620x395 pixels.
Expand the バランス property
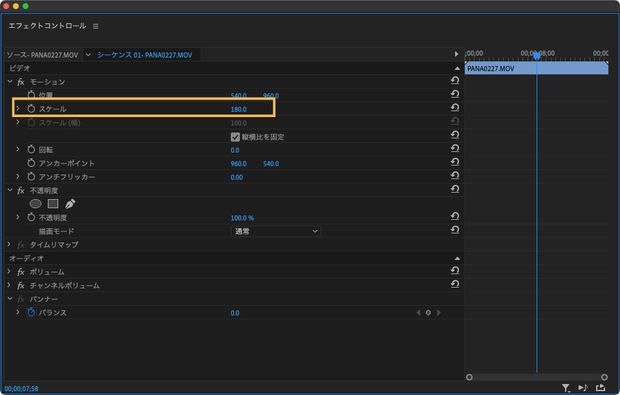(18, 312)
